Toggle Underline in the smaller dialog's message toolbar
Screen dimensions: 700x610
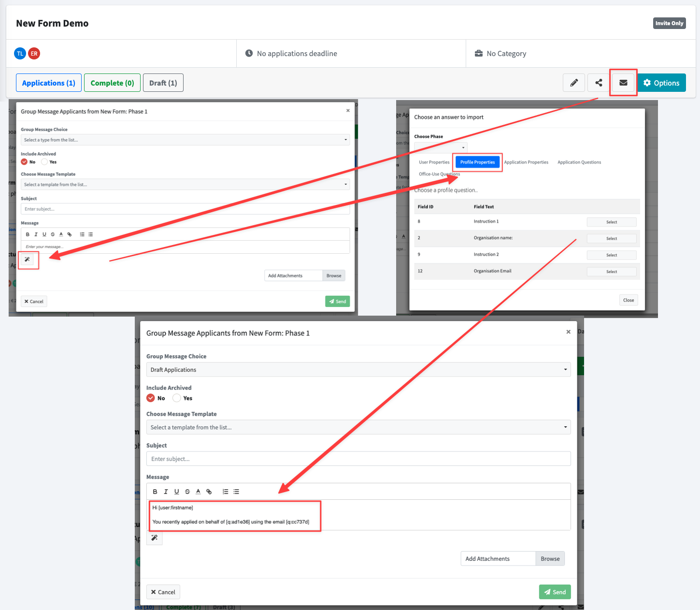coord(44,234)
